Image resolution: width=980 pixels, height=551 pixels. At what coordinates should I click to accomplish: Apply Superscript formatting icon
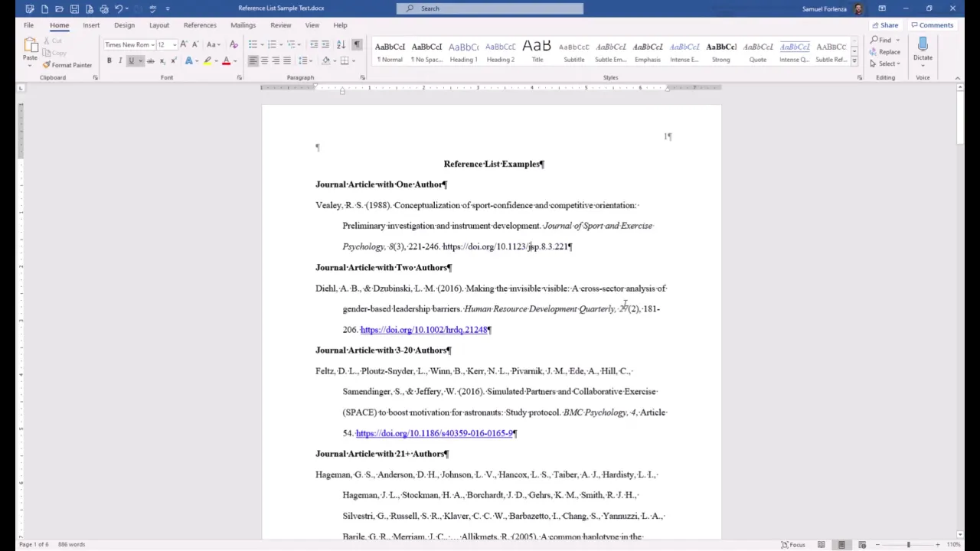click(x=173, y=60)
